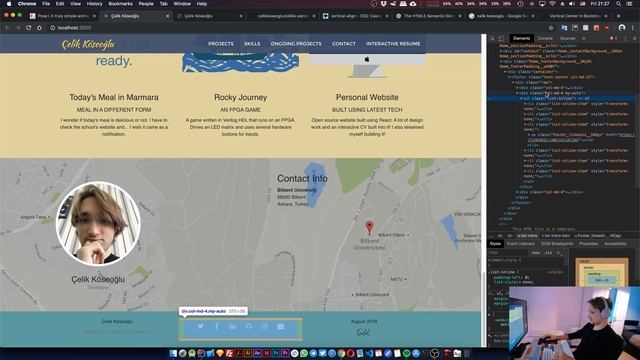Screen dimensions: 640x360
Task: Open the Event Listeners tab
Action: 521,244
